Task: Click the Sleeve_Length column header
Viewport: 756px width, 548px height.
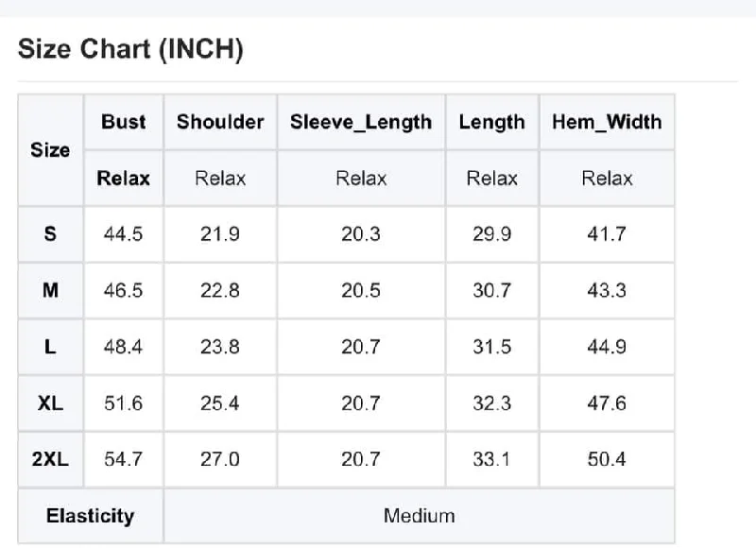Action: point(361,123)
